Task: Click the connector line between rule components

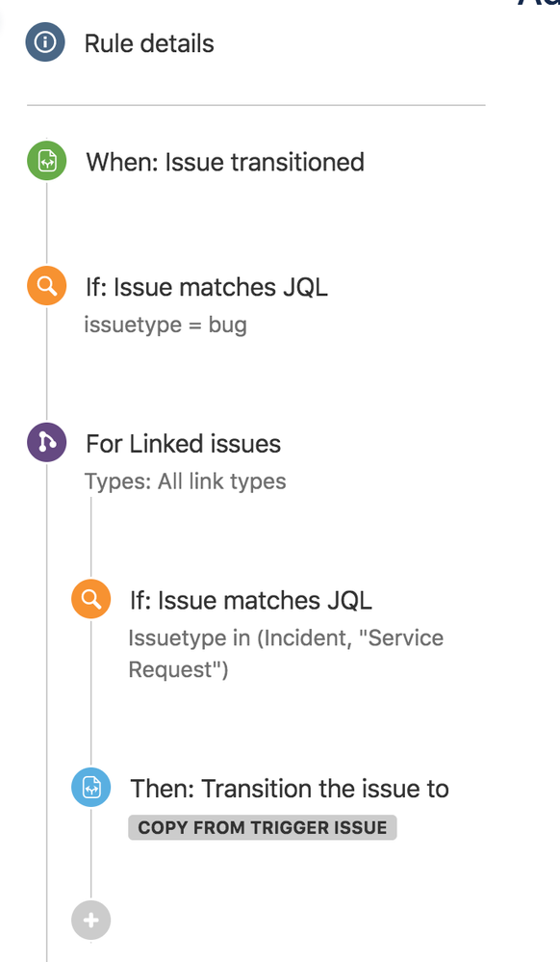Action: click(x=46, y=221)
